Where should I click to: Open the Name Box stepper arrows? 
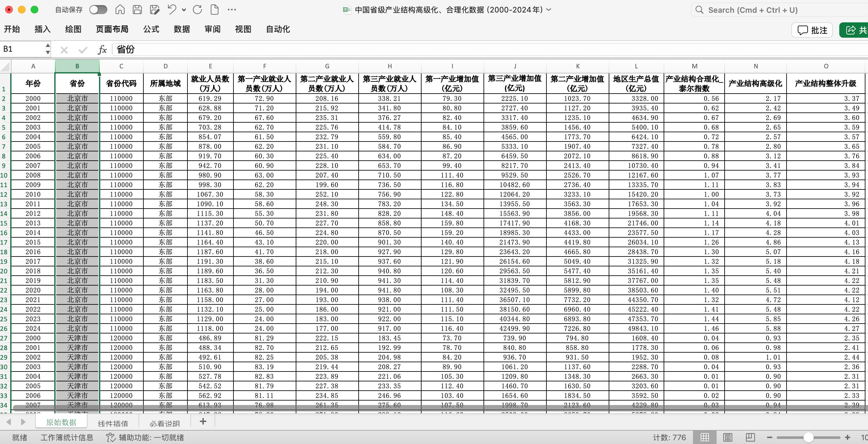tap(48, 49)
